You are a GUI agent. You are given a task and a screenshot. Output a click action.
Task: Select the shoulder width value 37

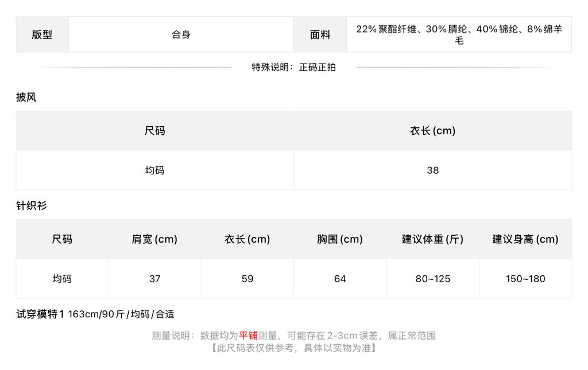155,279
